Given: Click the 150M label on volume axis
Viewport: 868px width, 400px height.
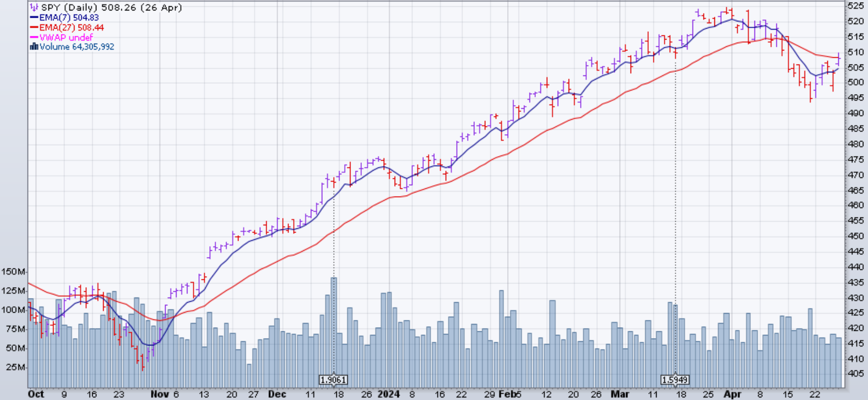Looking at the screenshot, I should (14, 272).
